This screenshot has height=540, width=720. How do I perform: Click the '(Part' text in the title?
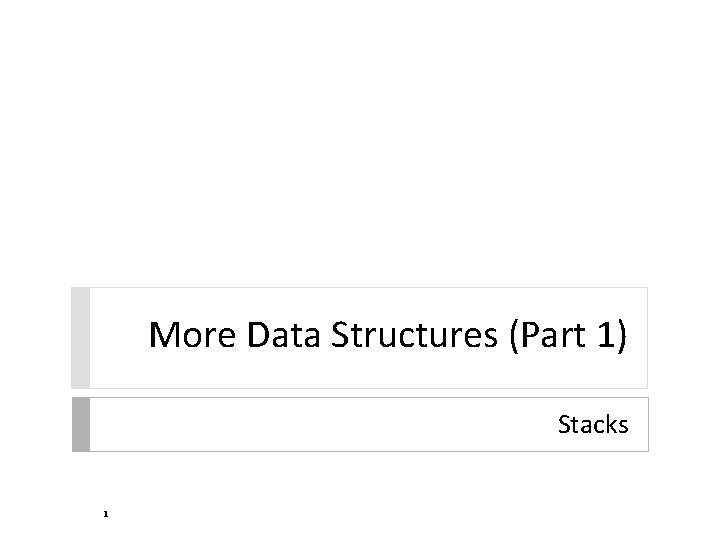tap(547, 336)
